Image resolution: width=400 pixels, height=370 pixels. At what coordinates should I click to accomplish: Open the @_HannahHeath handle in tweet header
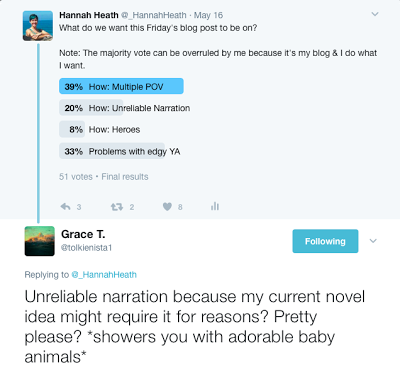[x=153, y=15]
